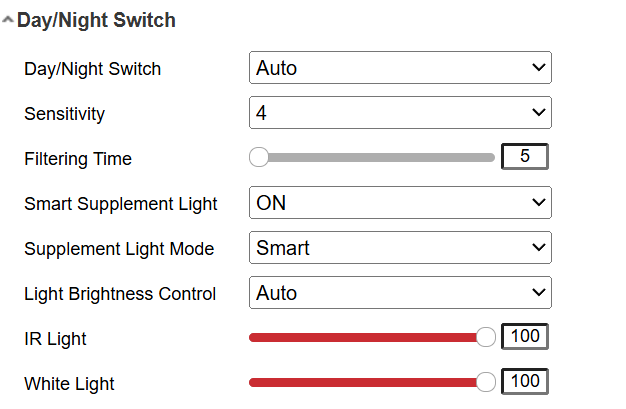The image size is (626, 409).
Task: Click the IR Light slider handle
Action: coord(486,338)
